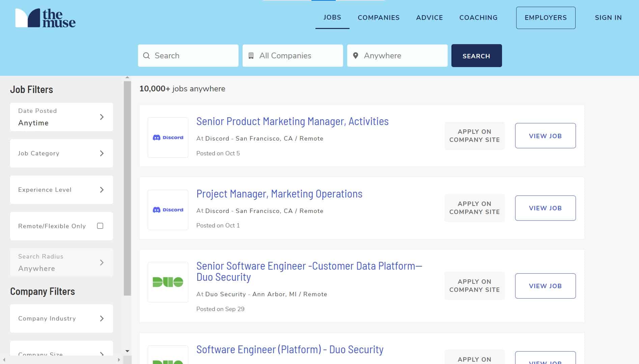639x364 pixels.
Task: Open the Experience Level filter options
Action: click(x=102, y=190)
